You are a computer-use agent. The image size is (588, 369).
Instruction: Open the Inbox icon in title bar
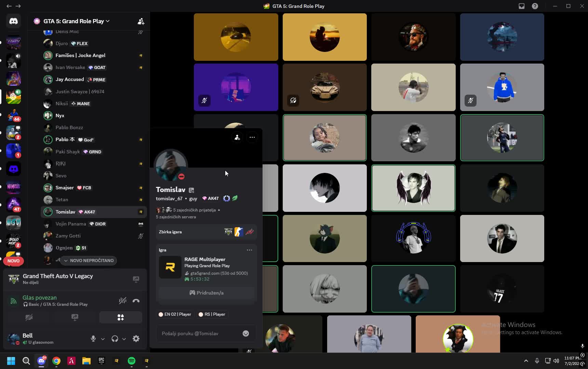[522, 6]
